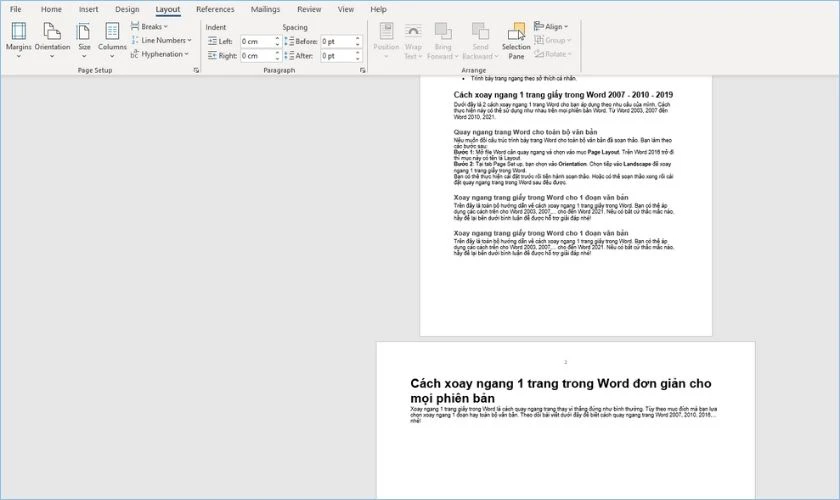Open the Align dropdown
Viewport: 840px width, 500px height.
coord(551,26)
